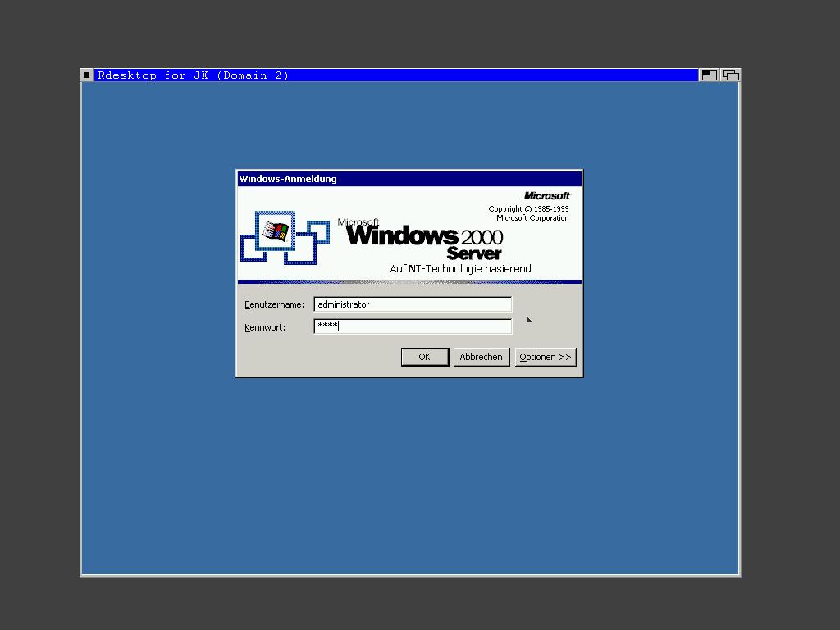Click into the Kennwort password field
This screenshot has height=630, width=840.
pyautogui.click(x=413, y=326)
